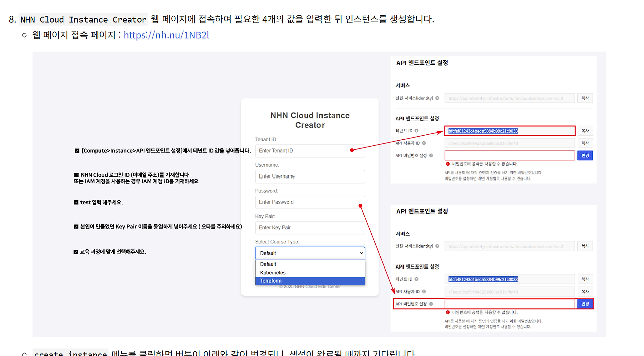Copy the identity service URL in upper panel
The width and height of the screenshot is (644, 356).
pos(585,98)
